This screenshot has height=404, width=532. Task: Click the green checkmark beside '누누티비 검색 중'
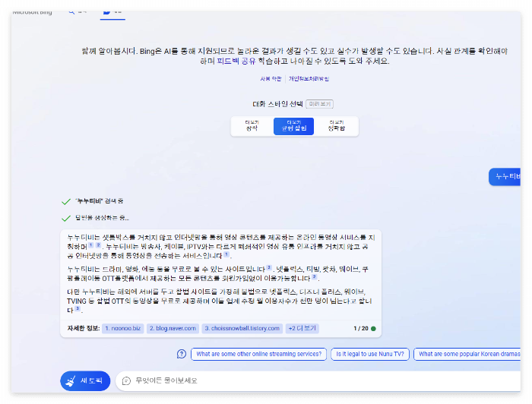click(66, 202)
